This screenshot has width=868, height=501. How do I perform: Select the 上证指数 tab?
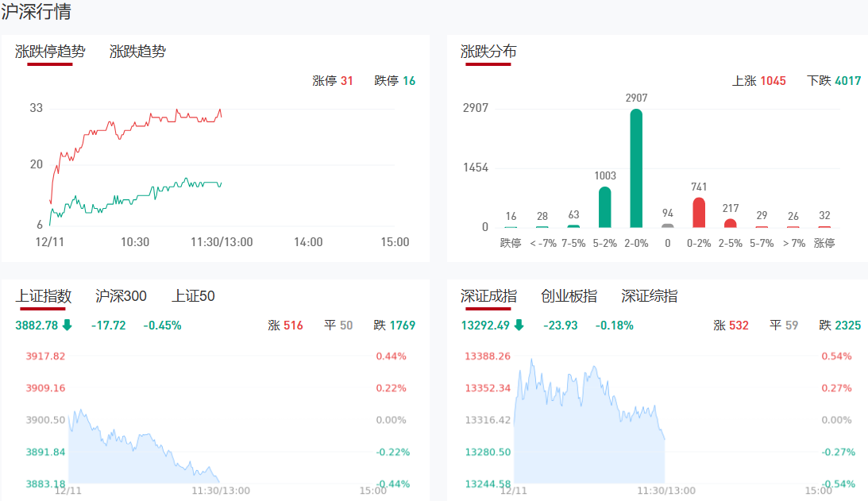[44, 296]
